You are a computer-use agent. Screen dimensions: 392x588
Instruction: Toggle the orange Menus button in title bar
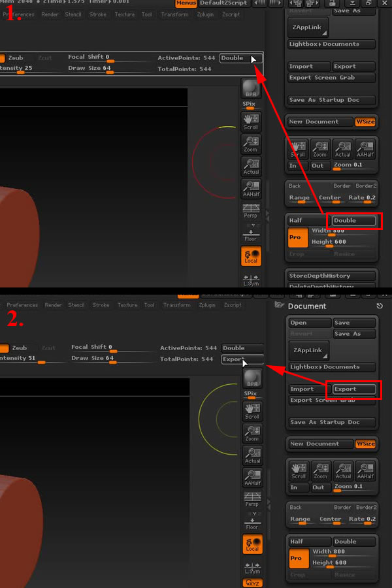click(186, 3)
